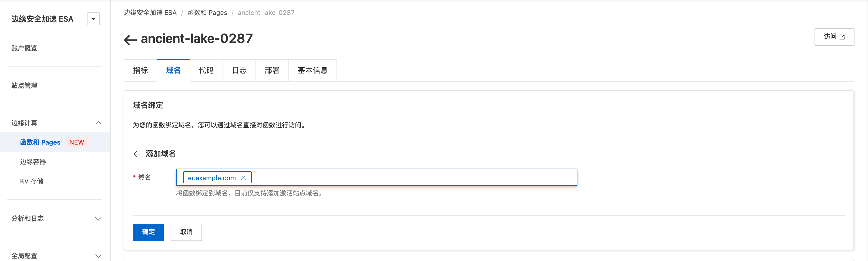The height and width of the screenshot is (261, 868).
Task: Click the 访问 external link button
Action: (x=834, y=37)
